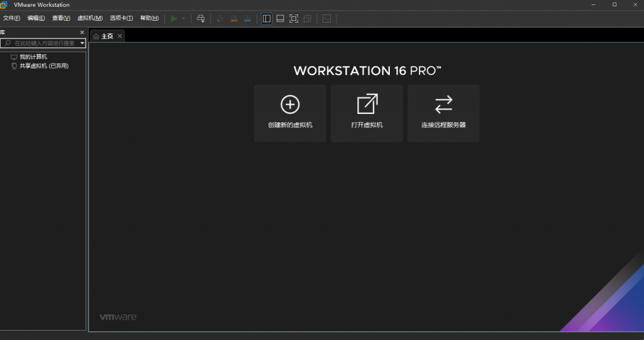This screenshot has width=644, height=340.
Task: Click the green power-on play icon
Action: click(174, 18)
